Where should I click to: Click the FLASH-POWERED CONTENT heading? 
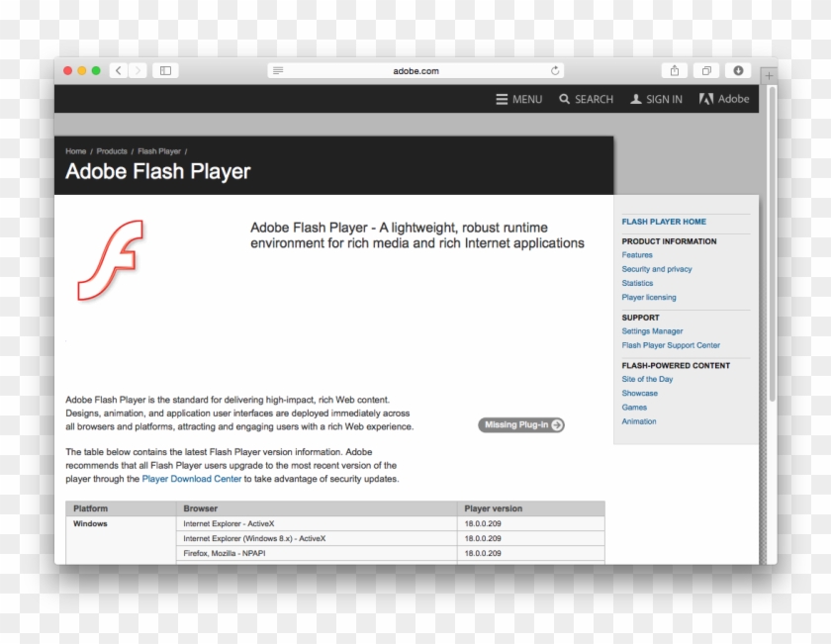coord(676,366)
